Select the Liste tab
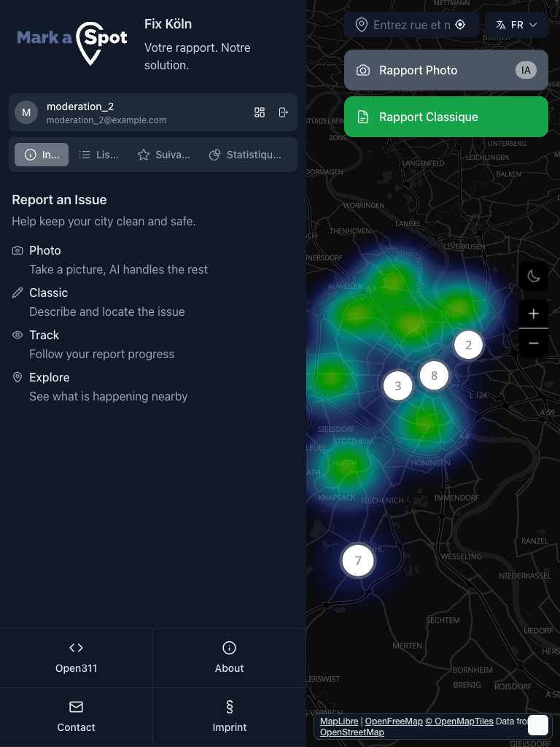 [99, 155]
